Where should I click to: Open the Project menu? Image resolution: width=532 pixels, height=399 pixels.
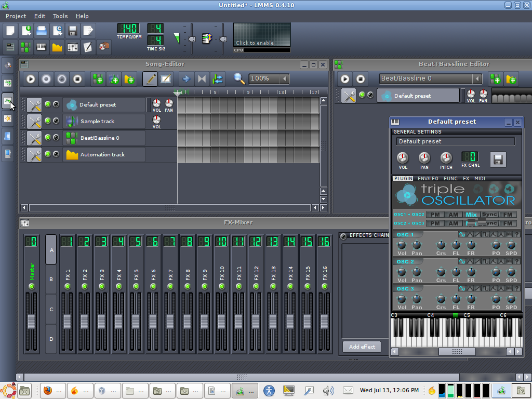[x=16, y=16]
